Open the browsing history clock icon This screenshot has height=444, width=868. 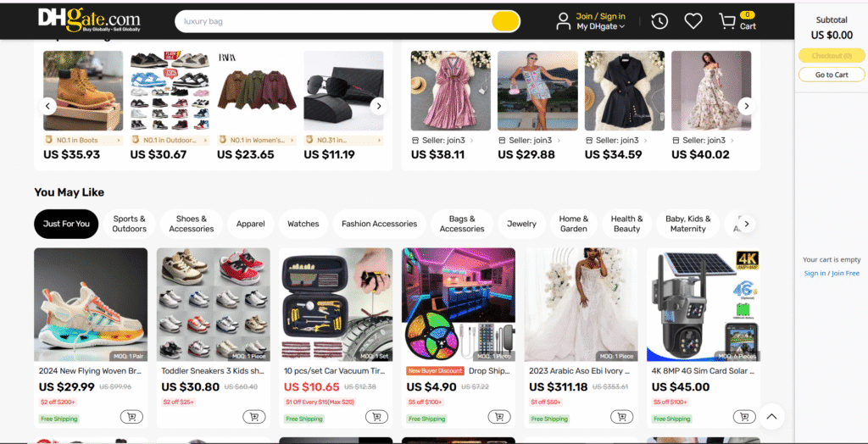[659, 21]
